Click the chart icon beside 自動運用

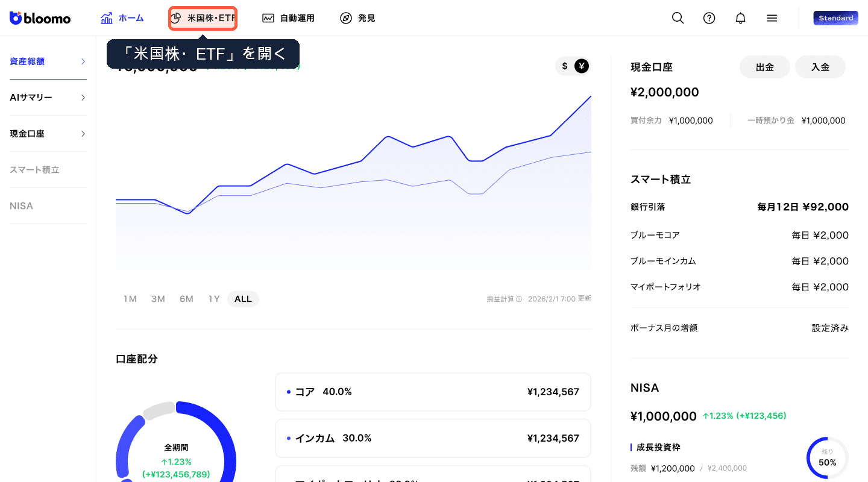pos(268,18)
